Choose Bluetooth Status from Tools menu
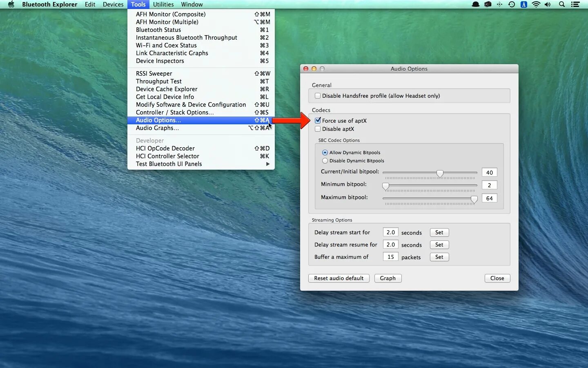The image size is (588, 368). (x=201, y=30)
